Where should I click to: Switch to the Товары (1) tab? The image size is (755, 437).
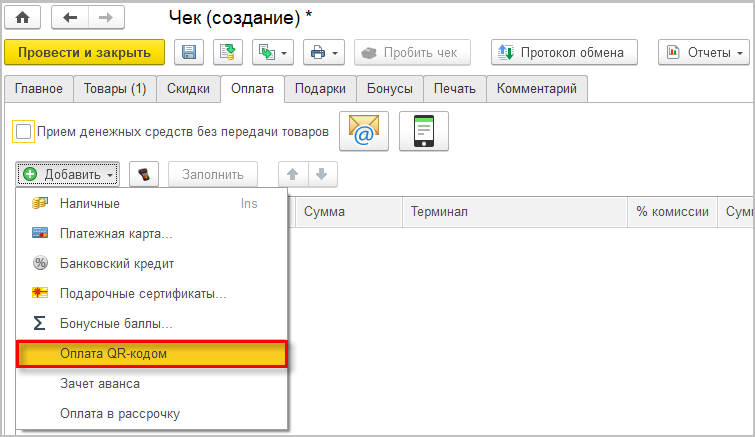click(115, 89)
